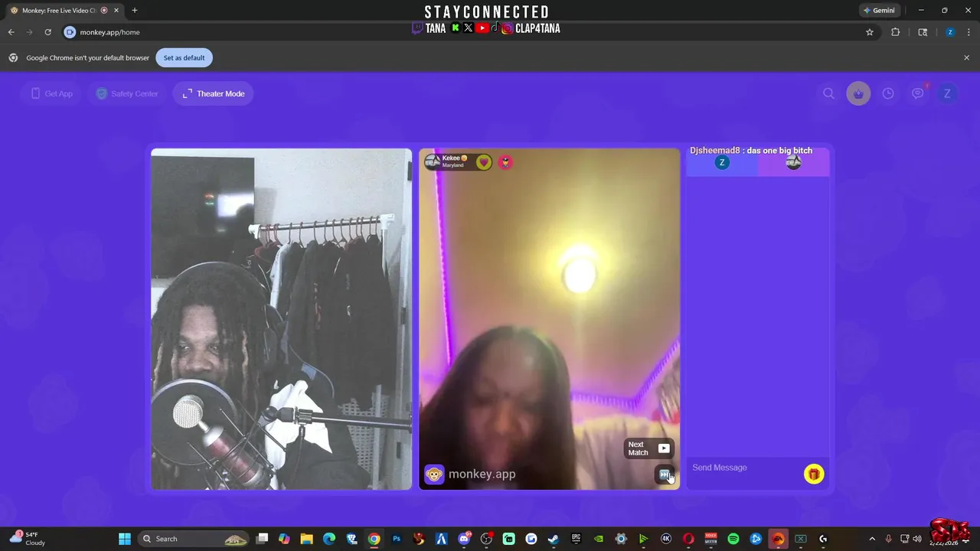
Task: Open the Chrome profile Z avatar
Action: [x=950, y=32]
